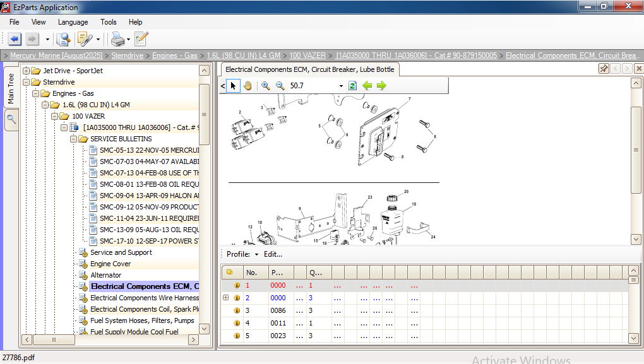Click the No. column header
The width and height of the screenshot is (644, 364).
[256, 273]
